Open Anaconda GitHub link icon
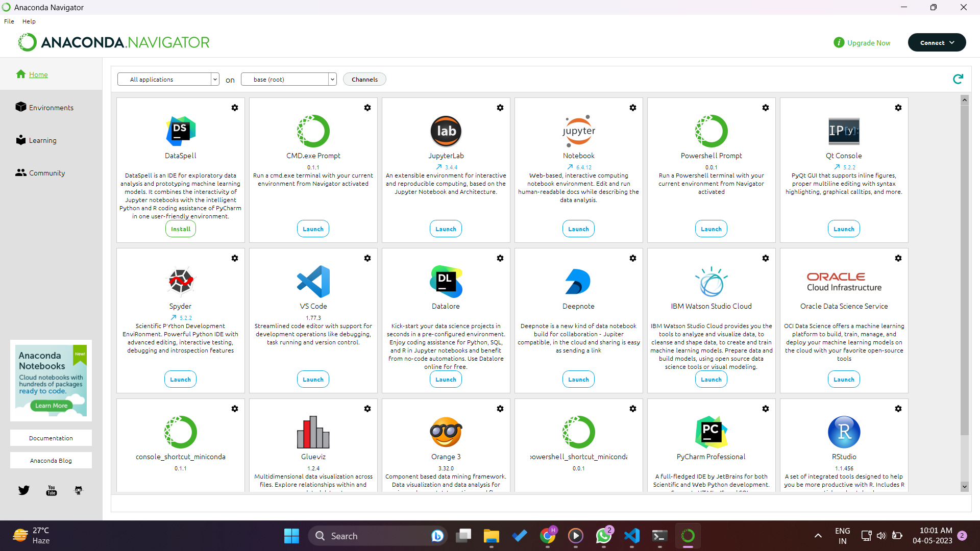The image size is (980, 551). click(x=79, y=490)
